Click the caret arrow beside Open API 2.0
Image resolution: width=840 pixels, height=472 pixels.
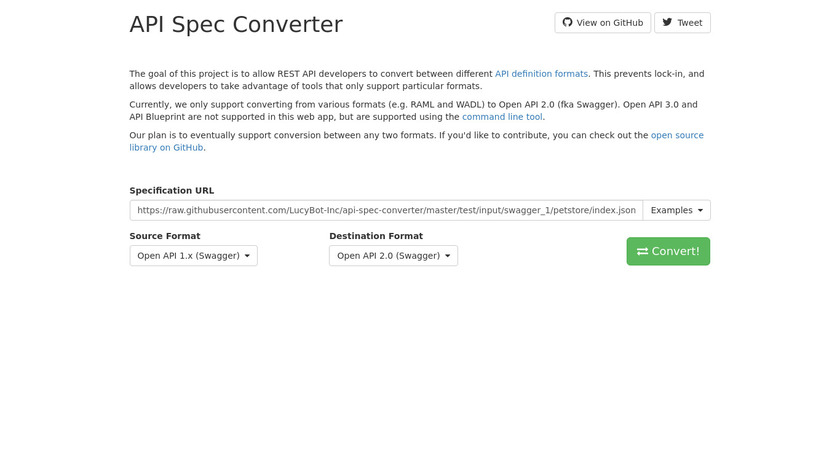click(447, 256)
